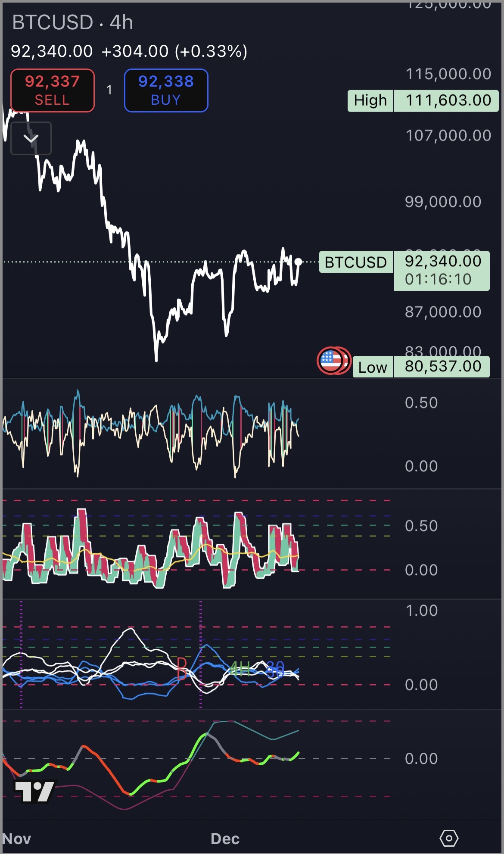Click the red B marker in the oscillator pane

(x=182, y=669)
